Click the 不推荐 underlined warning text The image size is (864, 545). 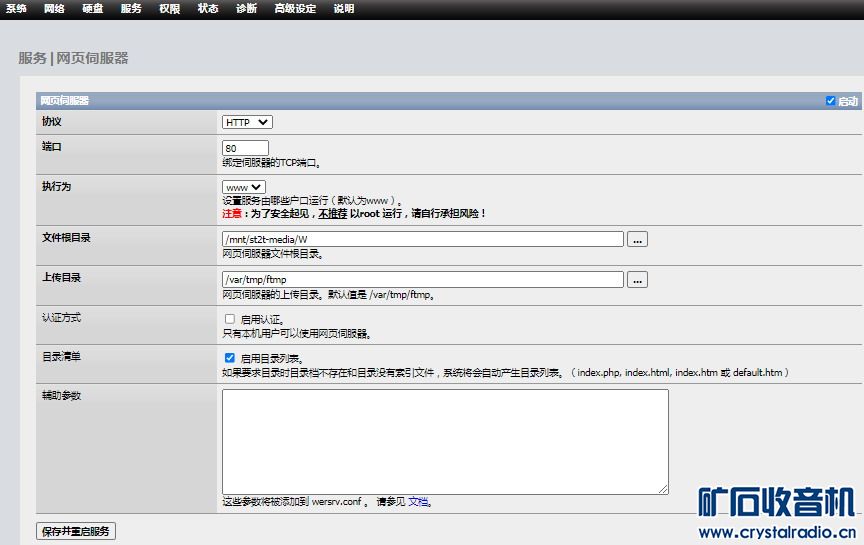[x=333, y=213]
